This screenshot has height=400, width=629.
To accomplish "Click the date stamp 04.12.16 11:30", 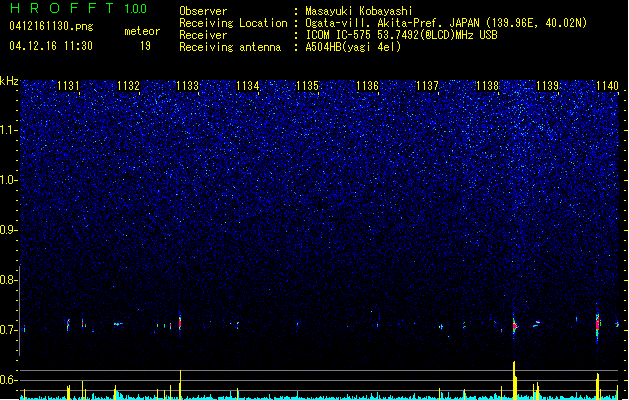I will coord(51,46).
